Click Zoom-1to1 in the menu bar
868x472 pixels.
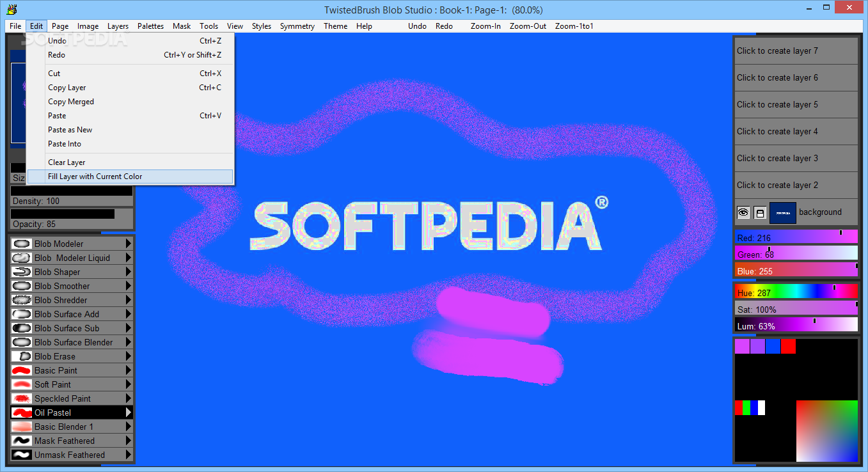click(574, 26)
